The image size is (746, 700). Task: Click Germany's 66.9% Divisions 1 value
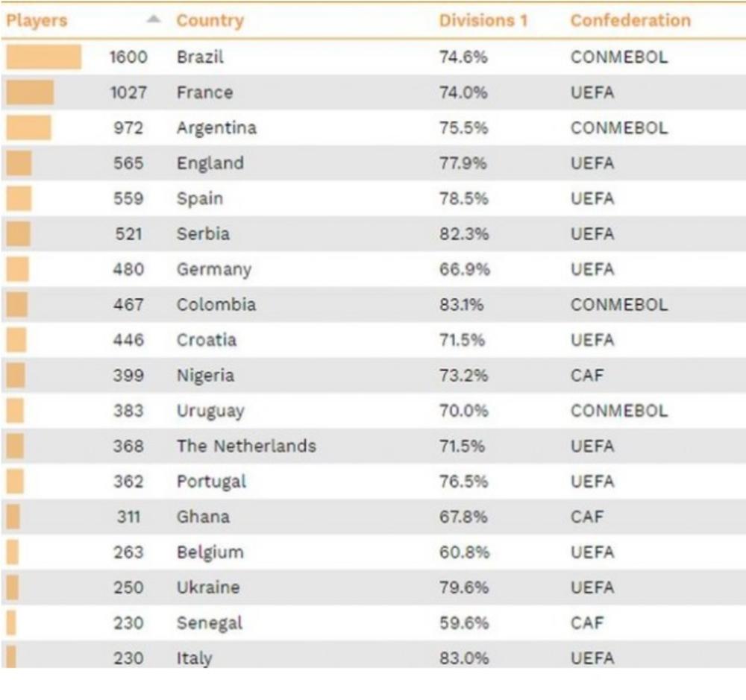464,269
